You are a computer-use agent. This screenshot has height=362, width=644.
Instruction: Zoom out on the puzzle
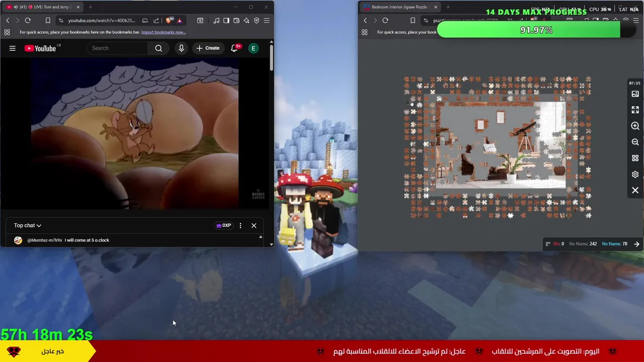coord(635,142)
